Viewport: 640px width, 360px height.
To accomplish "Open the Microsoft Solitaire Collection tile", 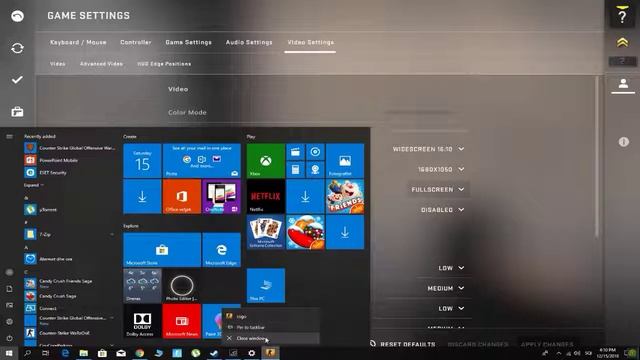I will tap(266, 232).
